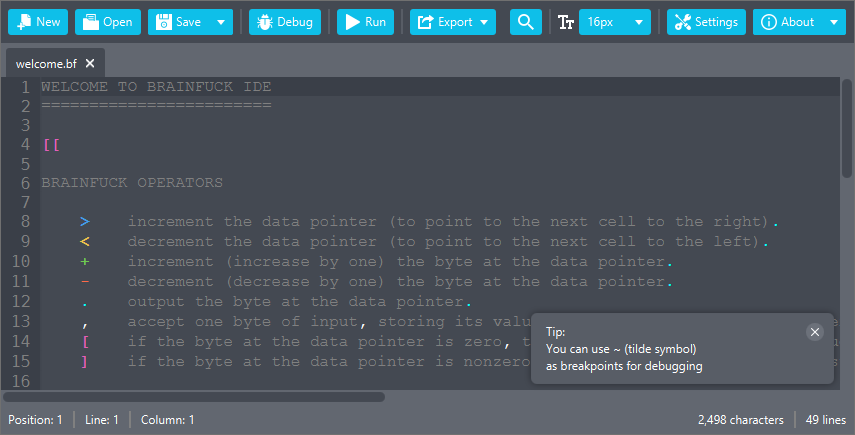Save the current file

179,22
